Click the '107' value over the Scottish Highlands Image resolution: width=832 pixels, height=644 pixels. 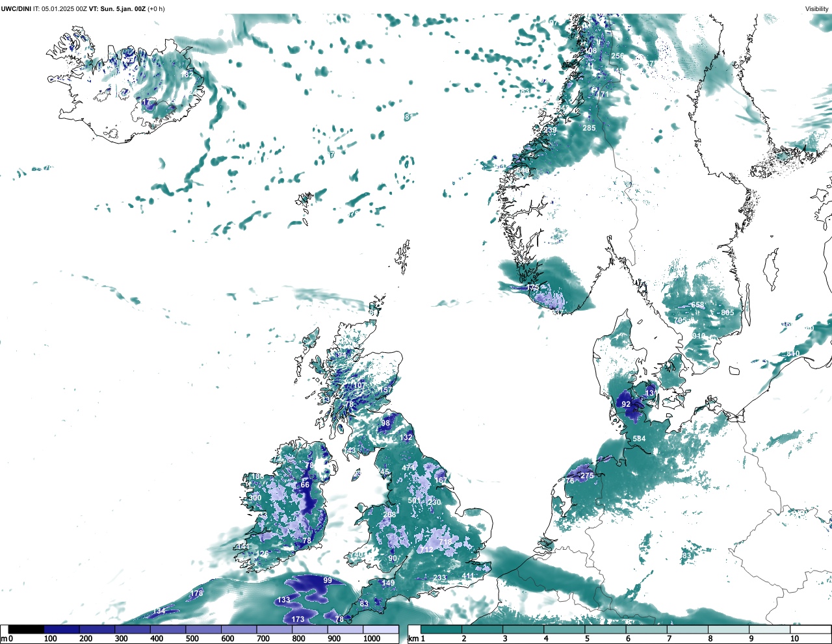(x=359, y=385)
